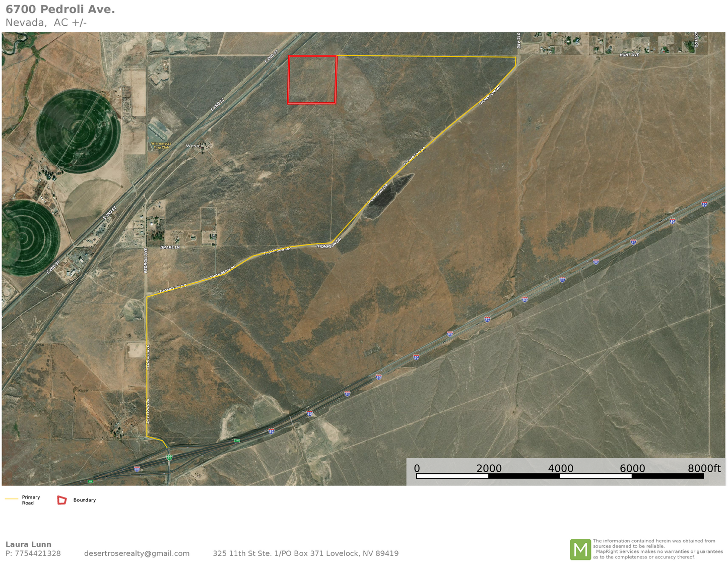Click the 4000 mark on scale bar

pyautogui.click(x=560, y=468)
